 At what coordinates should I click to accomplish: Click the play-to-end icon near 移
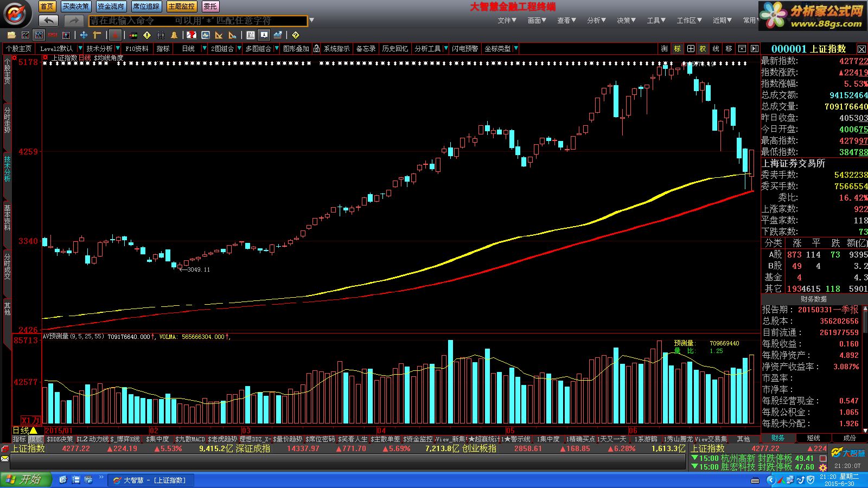pos(754,48)
